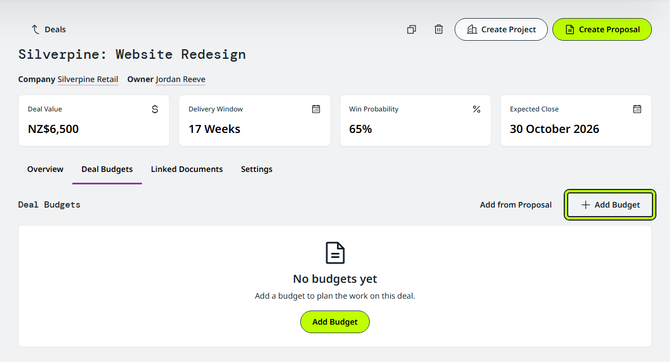Click Add from Proposal
This screenshot has height=362, width=670.
(516, 205)
